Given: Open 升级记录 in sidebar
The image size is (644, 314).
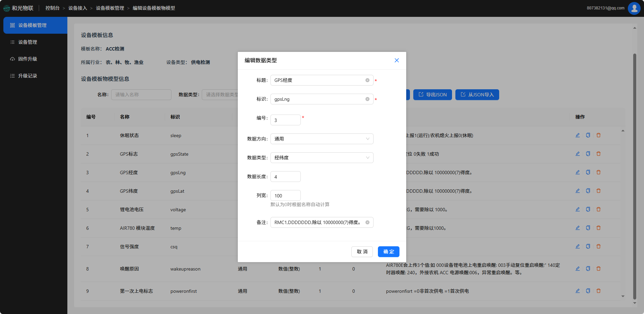Looking at the screenshot, I should tap(35, 76).
